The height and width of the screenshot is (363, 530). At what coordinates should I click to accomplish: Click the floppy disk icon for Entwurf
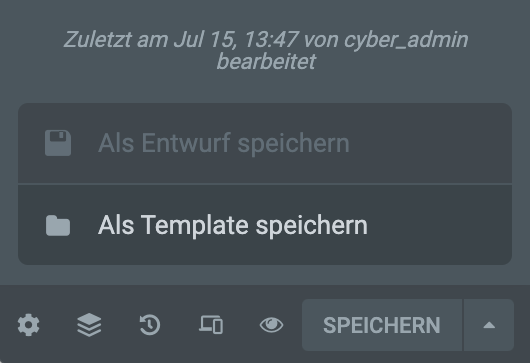[58, 143]
